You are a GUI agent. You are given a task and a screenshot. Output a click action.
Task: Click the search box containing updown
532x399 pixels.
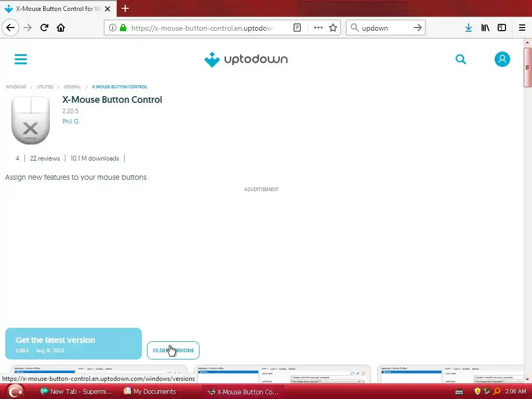385,28
